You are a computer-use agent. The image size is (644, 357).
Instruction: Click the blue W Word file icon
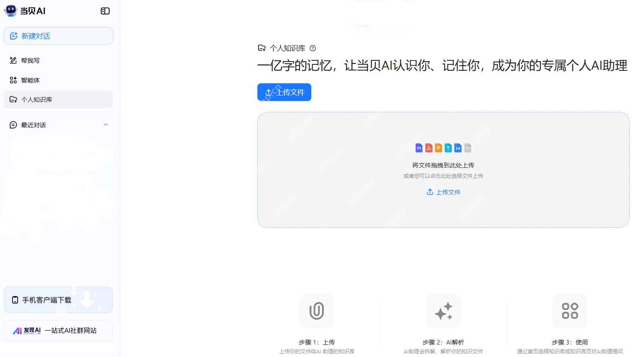pos(458,148)
